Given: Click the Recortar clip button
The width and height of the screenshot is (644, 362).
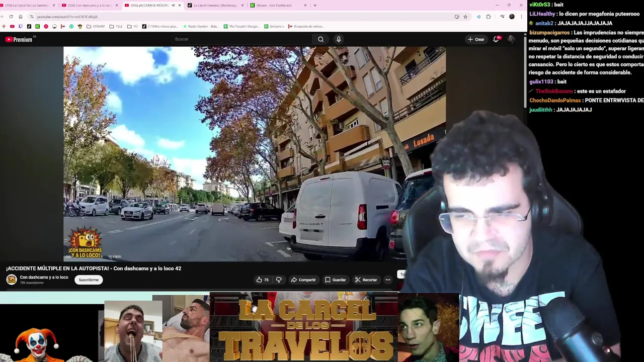Looking at the screenshot, I should [366, 280].
